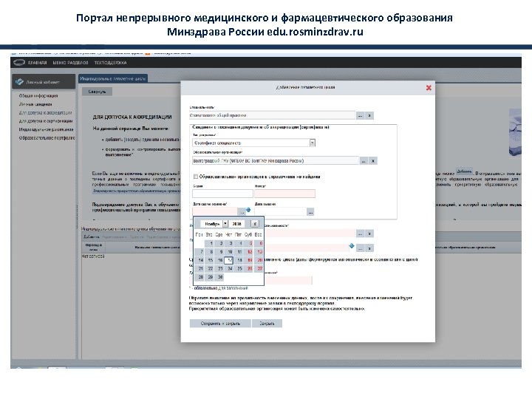Open the calendar month dropdown Ноябрь
This screenshot has width=532, height=399.
[225, 224]
